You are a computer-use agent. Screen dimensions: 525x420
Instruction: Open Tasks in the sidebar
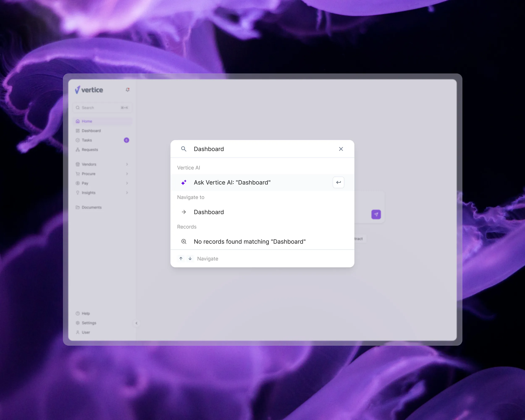pyautogui.click(x=102, y=140)
